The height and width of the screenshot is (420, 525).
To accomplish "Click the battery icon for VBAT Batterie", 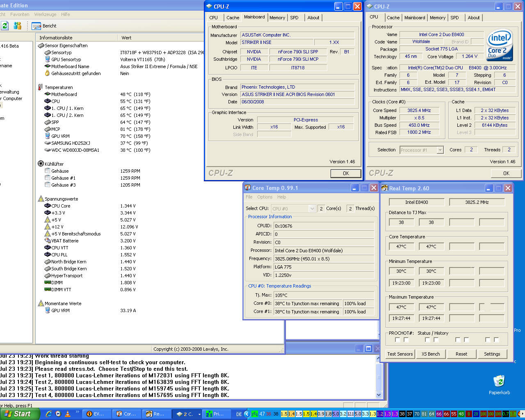I will pyautogui.click(x=48, y=241).
